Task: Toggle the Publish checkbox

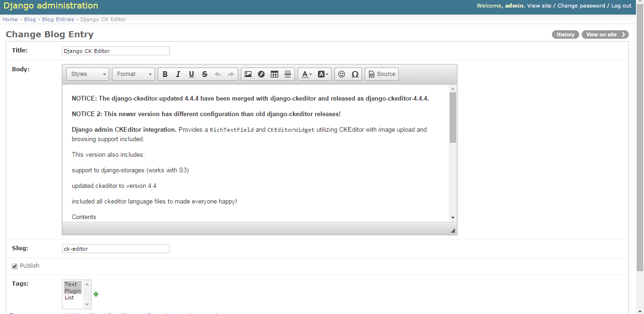Action: coord(15,266)
